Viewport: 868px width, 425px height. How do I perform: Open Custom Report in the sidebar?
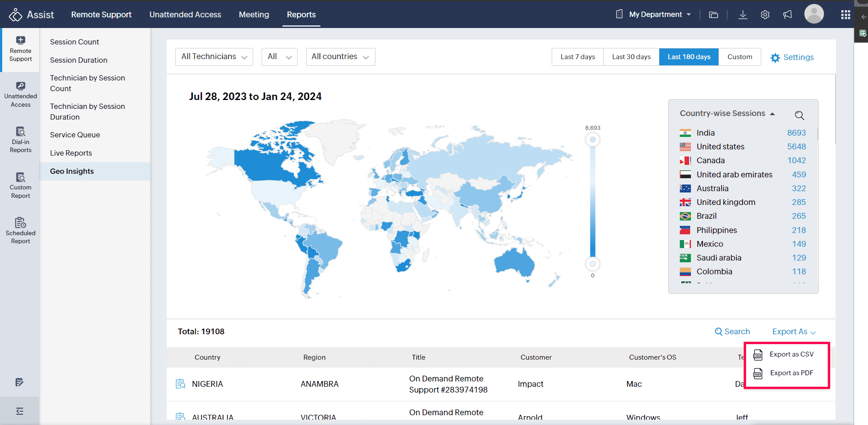[20, 184]
